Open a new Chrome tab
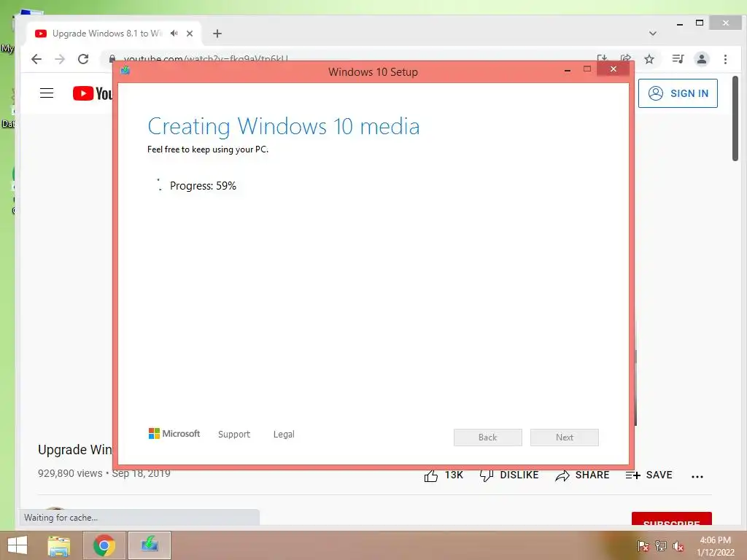This screenshot has width=747, height=560. point(217,34)
